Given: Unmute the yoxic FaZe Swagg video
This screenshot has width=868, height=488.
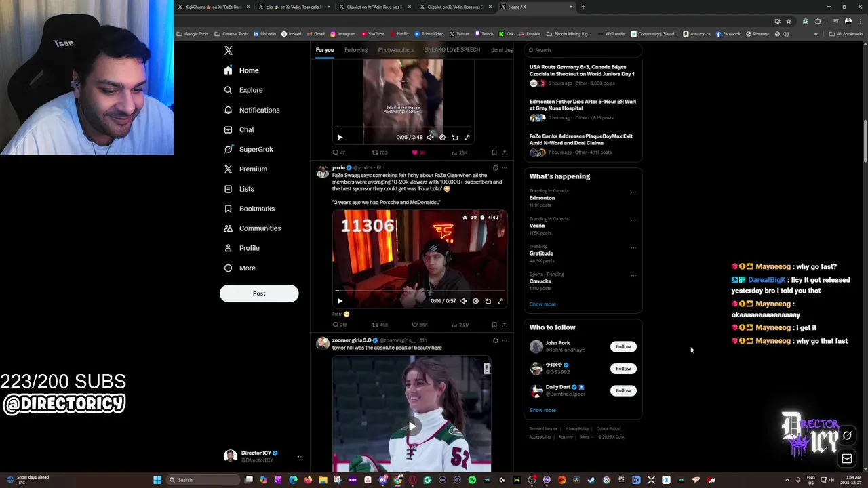Looking at the screenshot, I should point(463,301).
